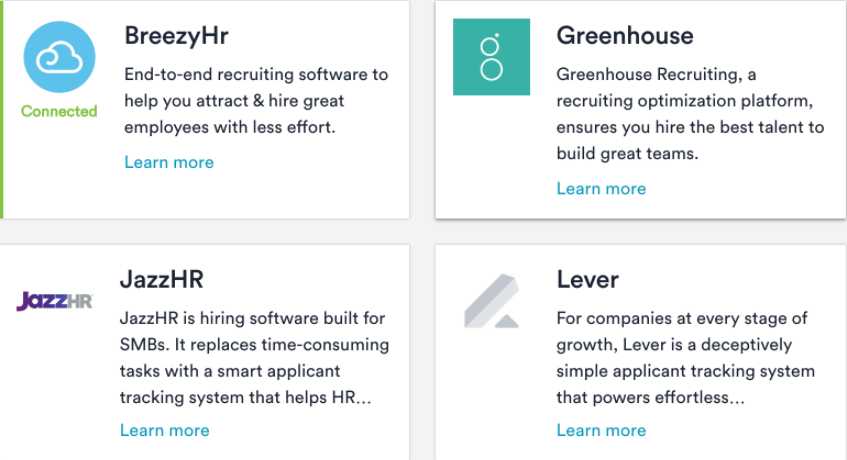This screenshot has width=847, height=460.
Task: Select the JazzHR title heading
Action: pyautogui.click(x=162, y=280)
